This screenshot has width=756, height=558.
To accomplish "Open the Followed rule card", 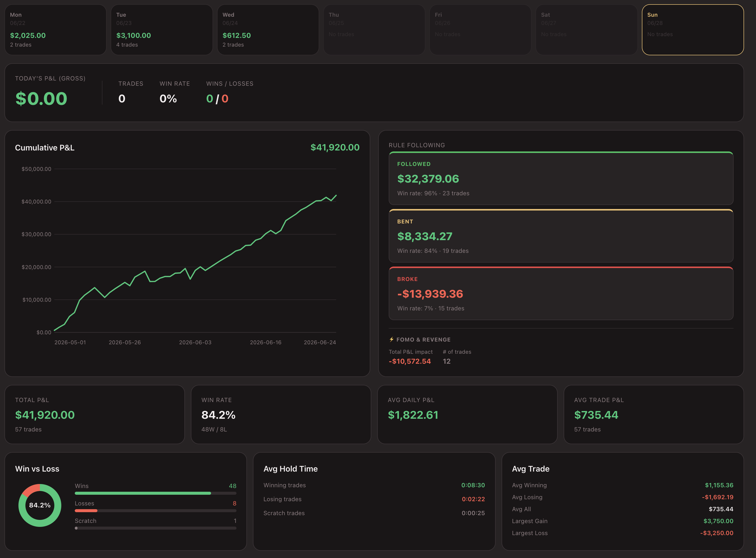I will coord(561,178).
